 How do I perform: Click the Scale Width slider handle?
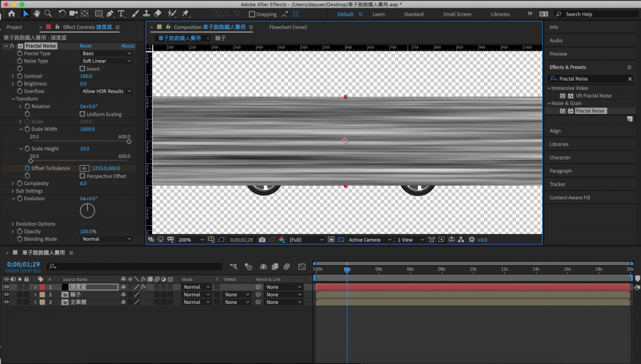pos(129,142)
